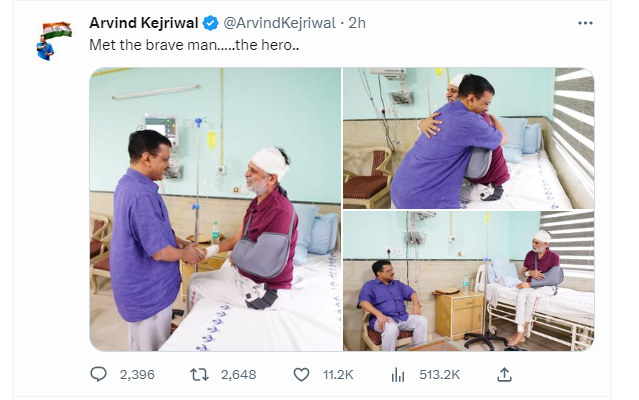This screenshot has width=639, height=400.
Task: Click the 513.2K views count
Action: pos(438,374)
